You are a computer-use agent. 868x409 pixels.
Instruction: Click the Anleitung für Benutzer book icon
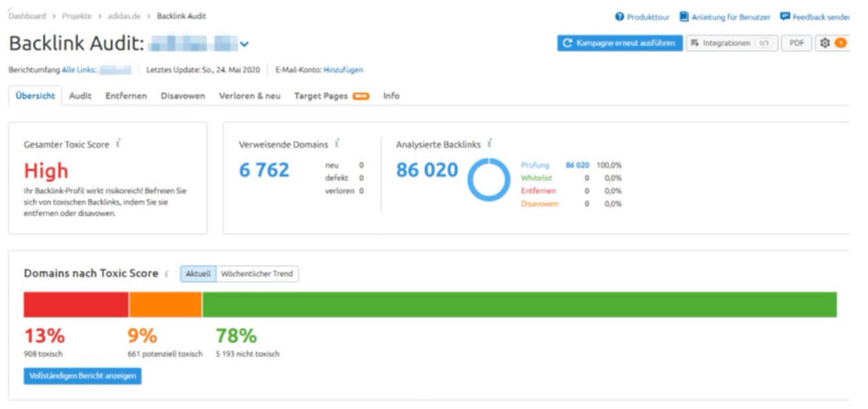coord(684,17)
